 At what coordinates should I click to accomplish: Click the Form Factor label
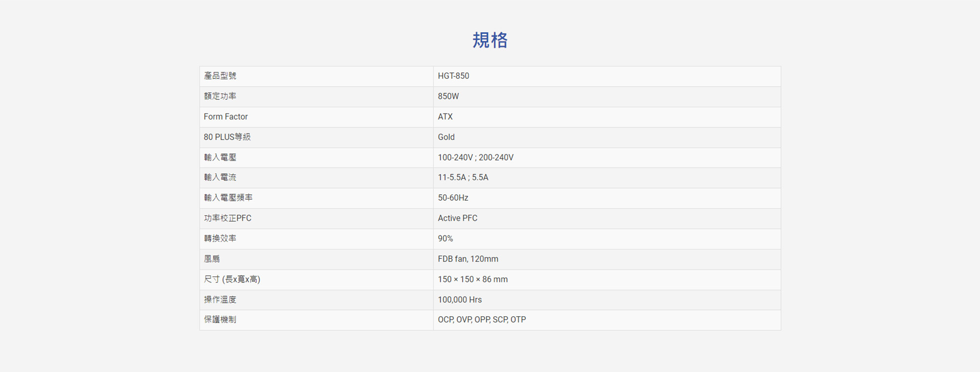pyautogui.click(x=226, y=116)
